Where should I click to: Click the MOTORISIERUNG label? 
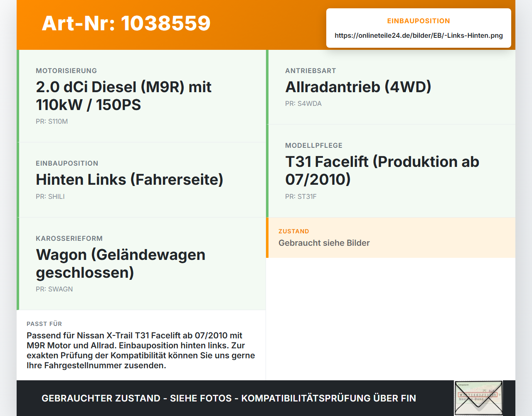66,71
